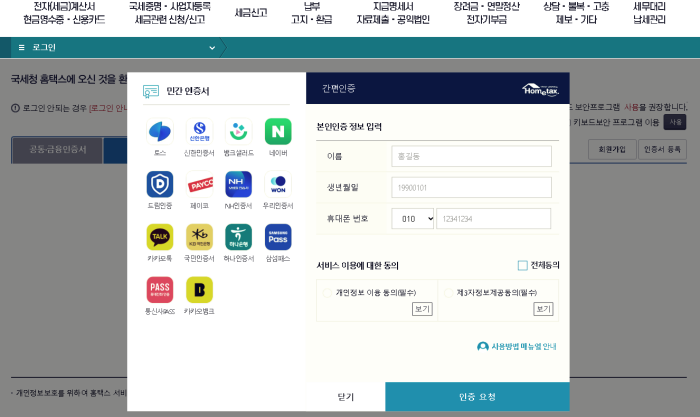Click the 닫기 button

pos(346,396)
